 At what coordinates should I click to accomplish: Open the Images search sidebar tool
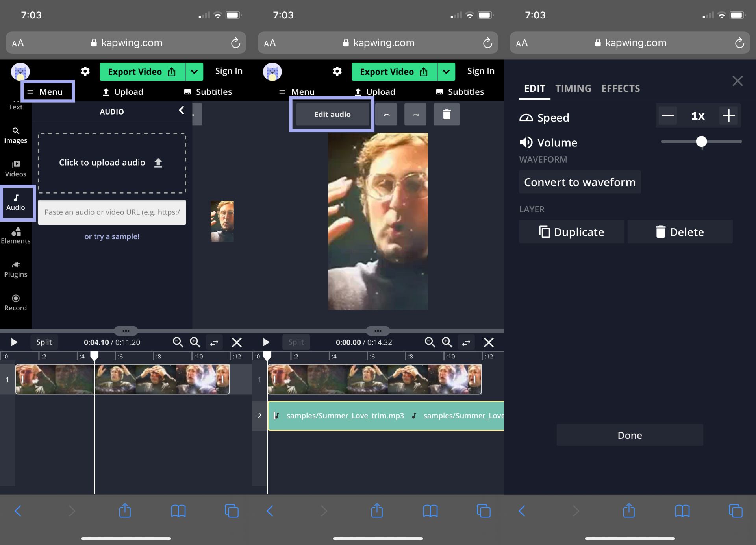click(x=16, y=135)
